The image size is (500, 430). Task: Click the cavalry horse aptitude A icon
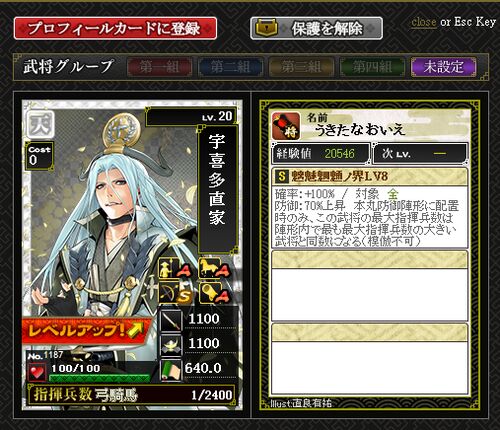[x=215, y=268]
